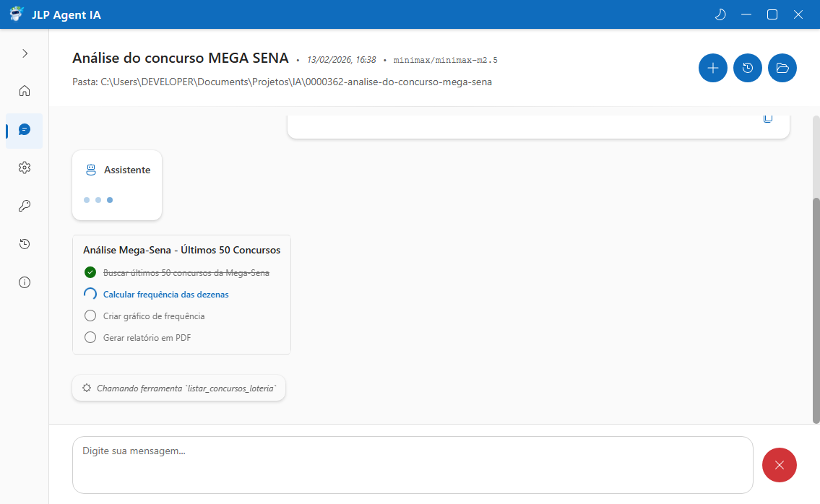The height and width of the screenshot is (504, 820).
Task: Click the chat vertical scrollbar
Action: coord(816,310)
